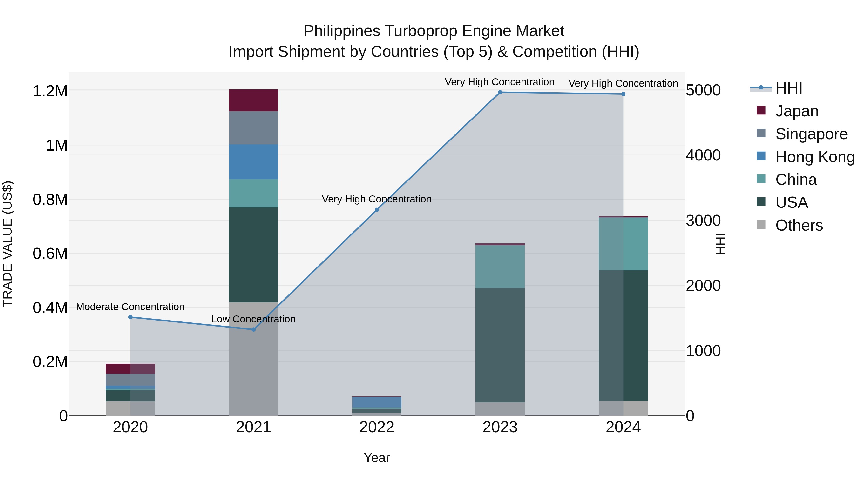Screen dimensions: 868x488
Task: Click the HHI data point for 2024
Action: (x=623, y=94)
